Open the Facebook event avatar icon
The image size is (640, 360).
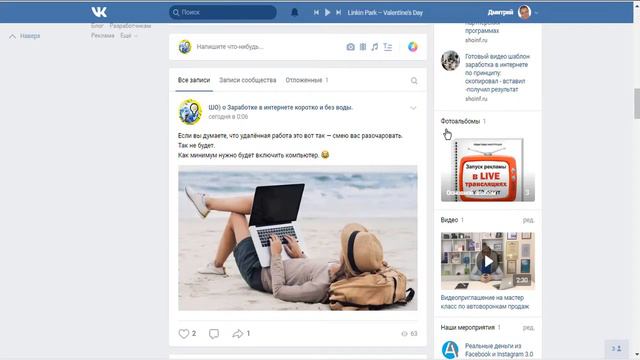coord(450,350)
